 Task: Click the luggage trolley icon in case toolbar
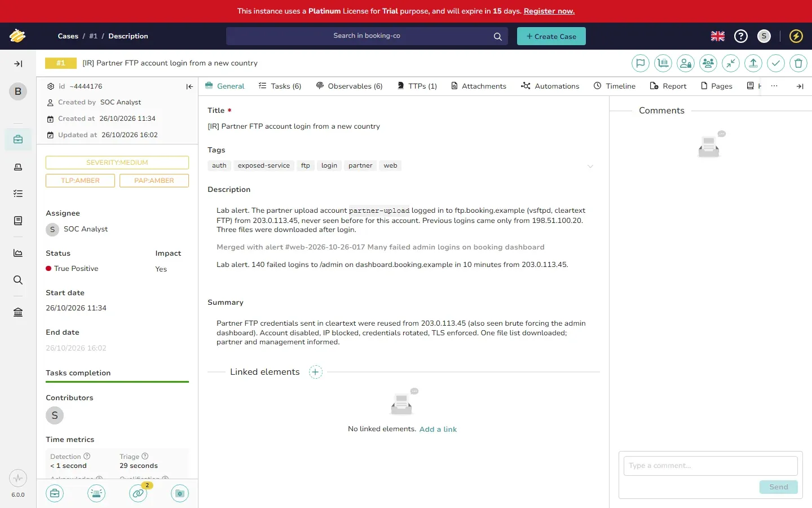coord(663,63)
